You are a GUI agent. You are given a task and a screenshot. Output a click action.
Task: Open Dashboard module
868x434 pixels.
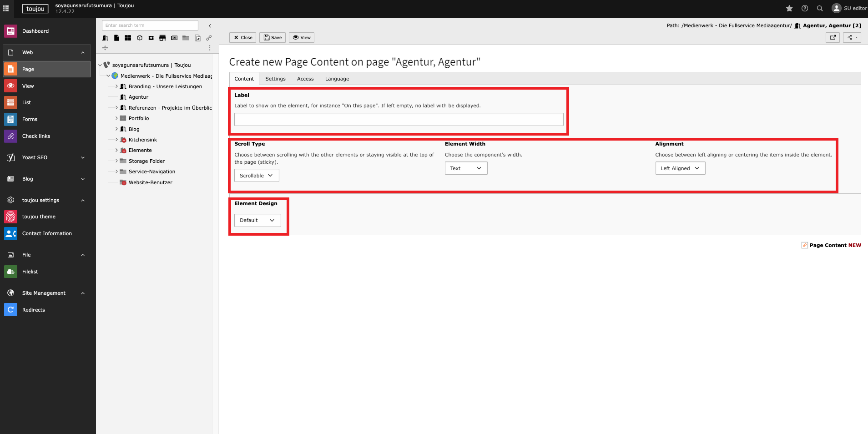click(35, 31)
